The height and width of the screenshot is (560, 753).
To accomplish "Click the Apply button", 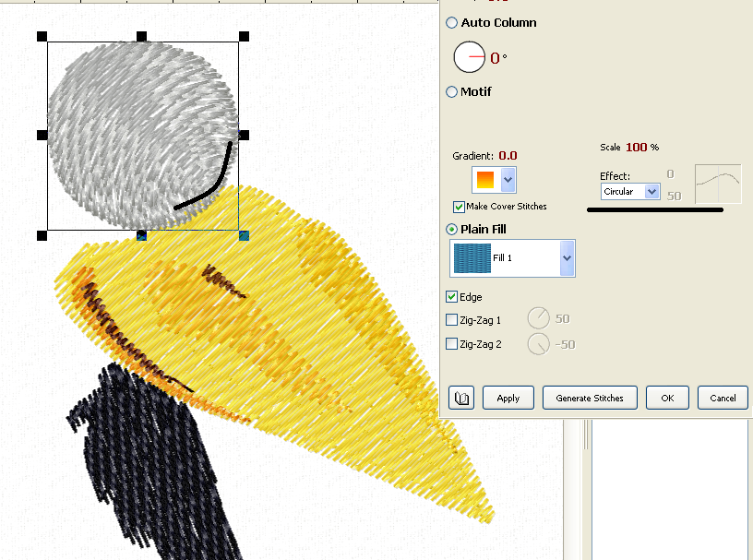I will click(x=508, y=398).
